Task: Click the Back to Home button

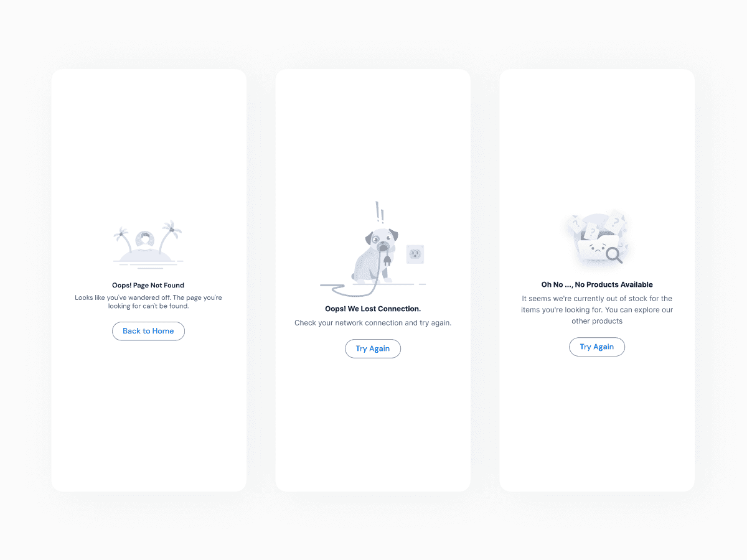Action: tap(148, 331)
